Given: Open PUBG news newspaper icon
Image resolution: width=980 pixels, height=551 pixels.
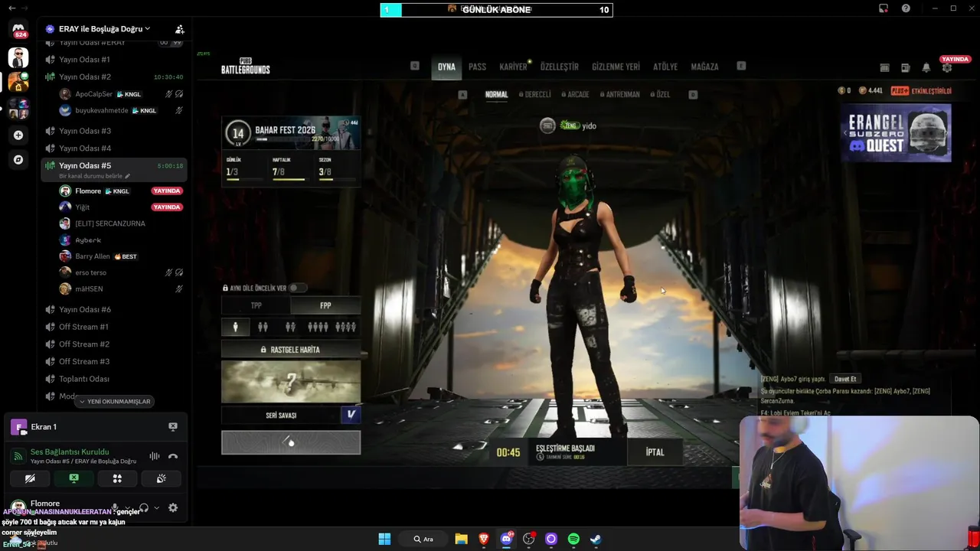Looking at the screenshot, I should pos(905,67).
